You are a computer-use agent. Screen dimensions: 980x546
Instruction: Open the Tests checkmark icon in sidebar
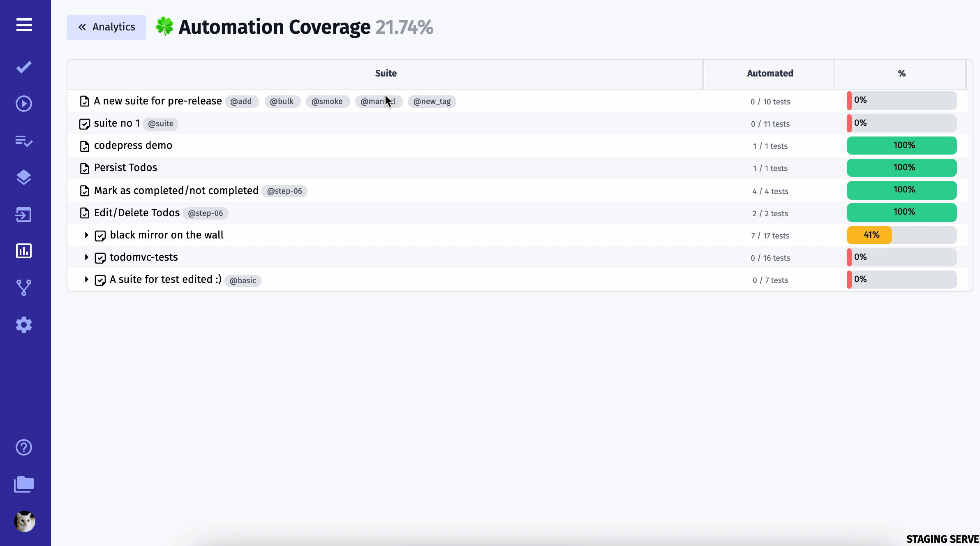[x=23, y=67]
